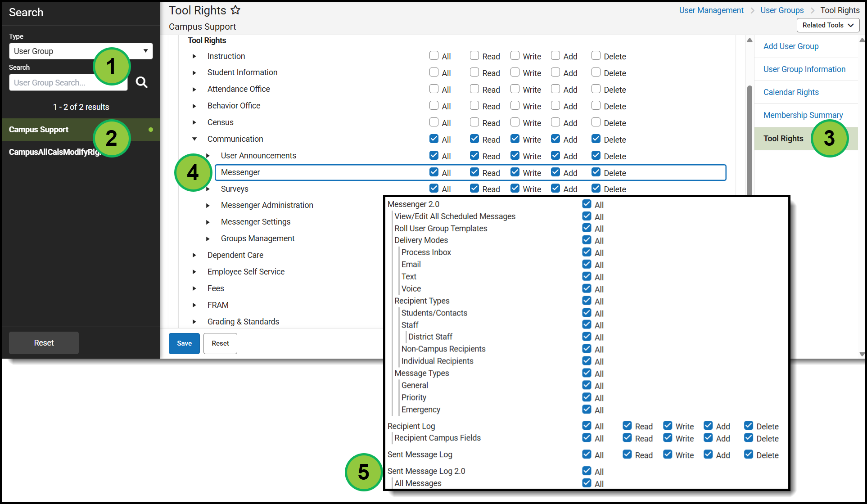Viewport: 867px width, 504px height.
Task: Collapse the Communication tree node
Action: (194, 139)
